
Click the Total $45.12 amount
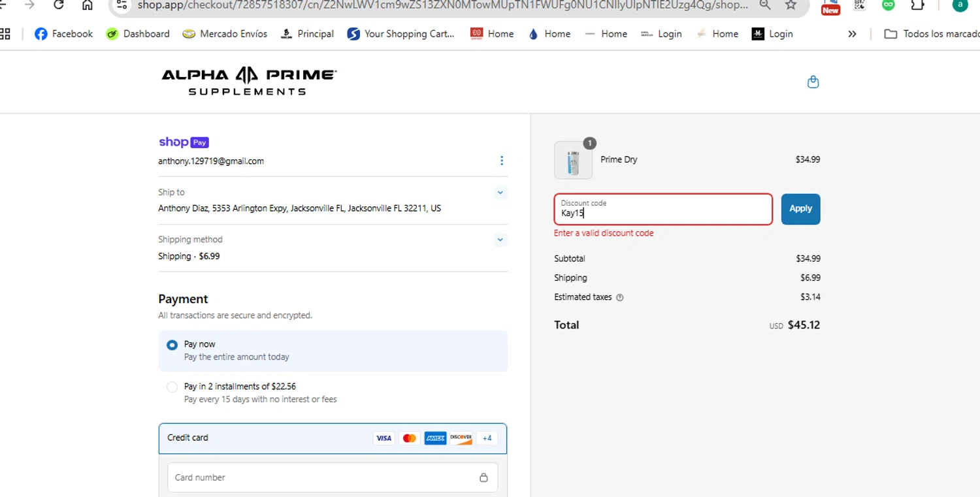[x=804, y=325]
